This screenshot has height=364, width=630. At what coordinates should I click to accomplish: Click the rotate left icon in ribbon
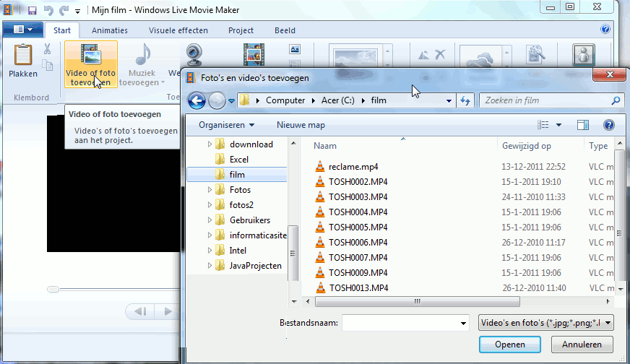pyautogui.click(x=423, y=55)
